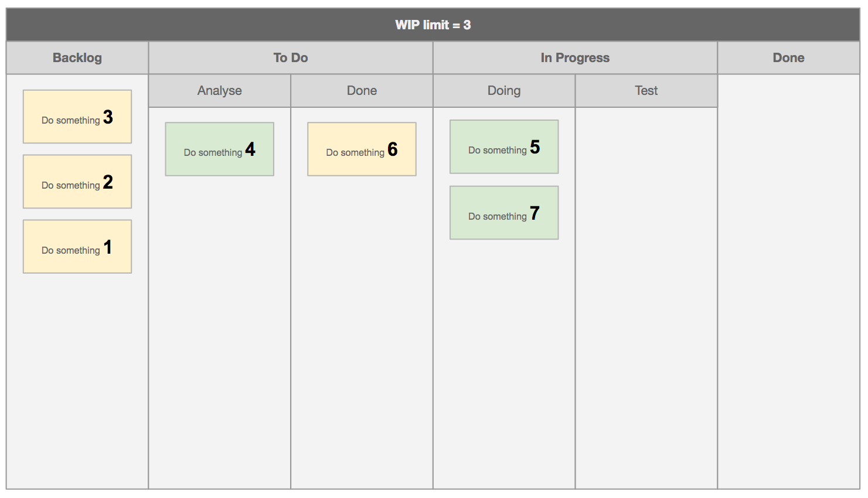Screen dimensions: 868x498
Task: Select the Backlog column header
Action: (x=77, y=57)
